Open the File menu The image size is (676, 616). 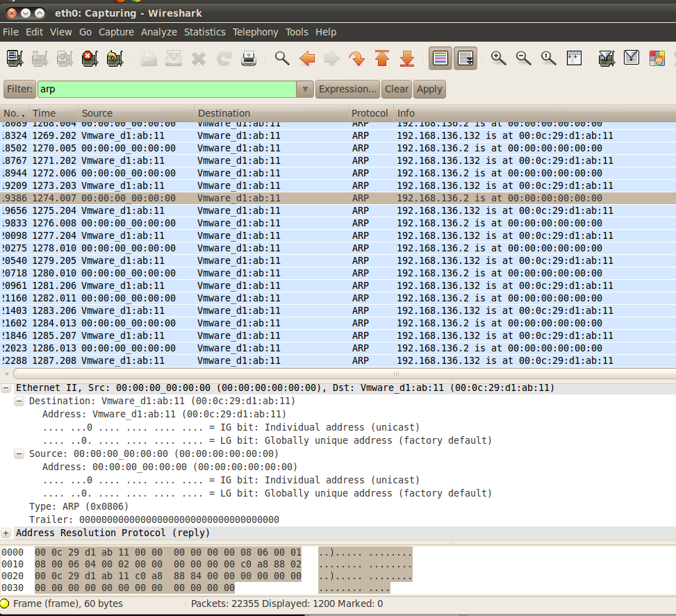[11, 32]
